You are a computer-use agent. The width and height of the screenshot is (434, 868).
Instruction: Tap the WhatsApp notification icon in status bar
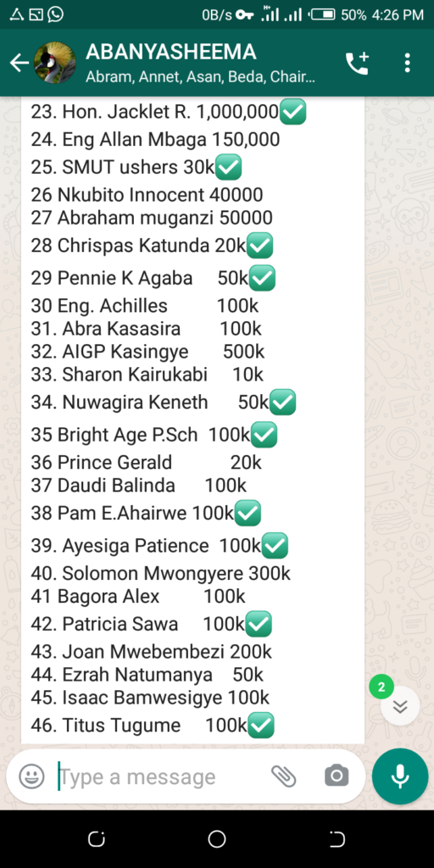pos(55,14)
